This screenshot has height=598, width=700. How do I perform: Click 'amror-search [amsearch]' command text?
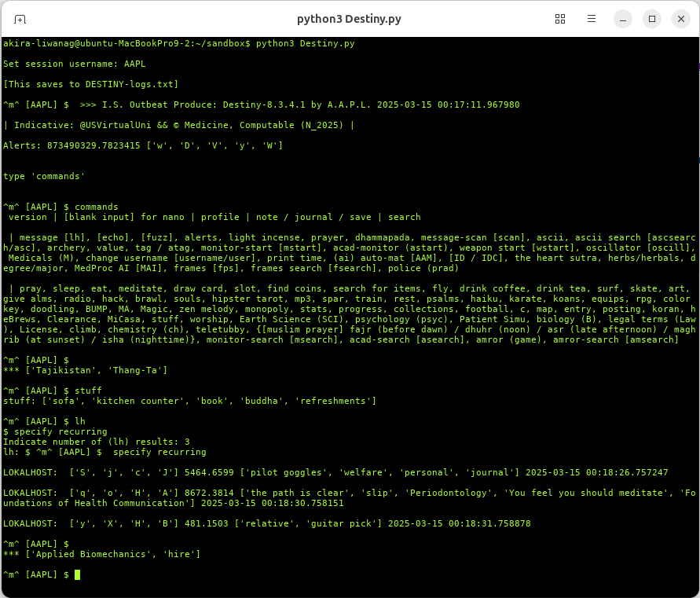tap(616, 340)
